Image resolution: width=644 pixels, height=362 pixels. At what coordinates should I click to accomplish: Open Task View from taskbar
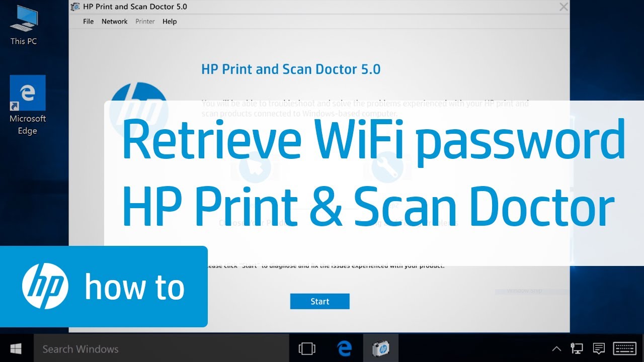[x=306, y=348]
